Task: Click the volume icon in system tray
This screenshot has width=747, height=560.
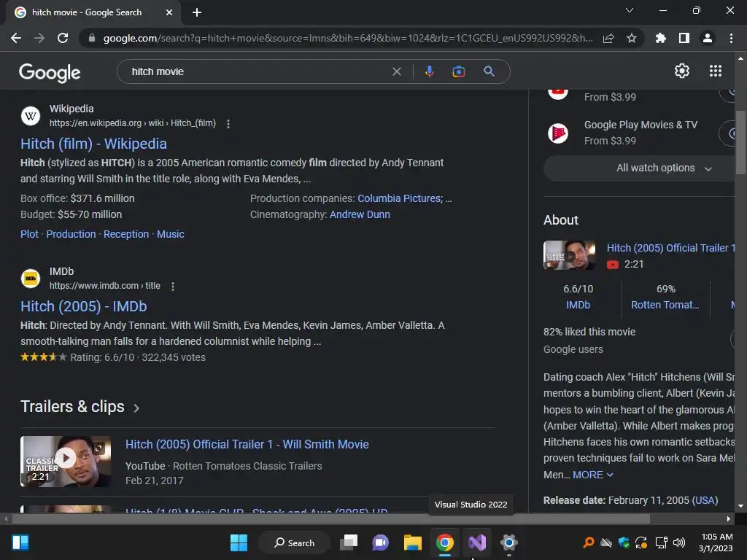Action: point(679,542)
